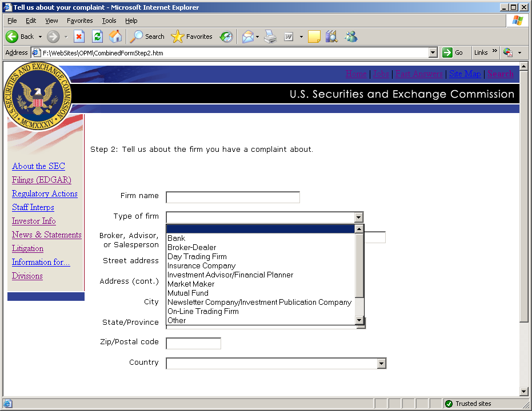532x411 pixels.
Task: Open the Forward history dropdown arrow
Action: tap(66, 37)
